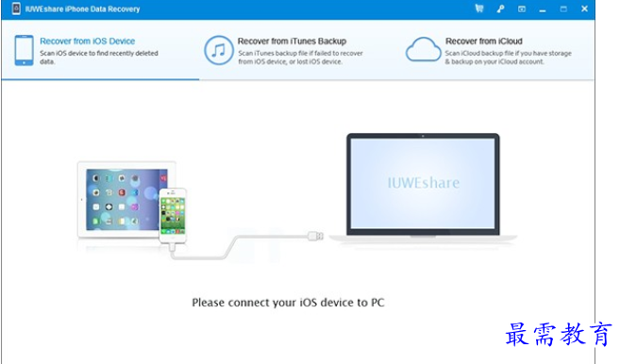
Task: Click the iCloud cloud icon
Action: (423, 50)
